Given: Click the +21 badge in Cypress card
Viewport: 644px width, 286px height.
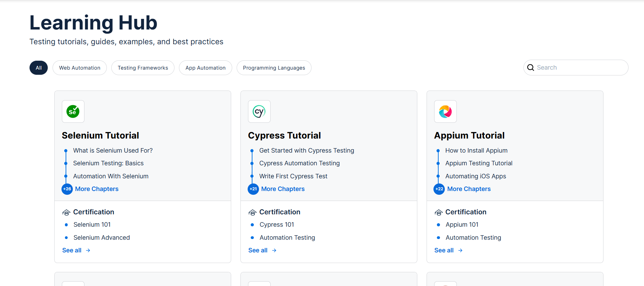Looking at the screenshot, I should point(253,189).
